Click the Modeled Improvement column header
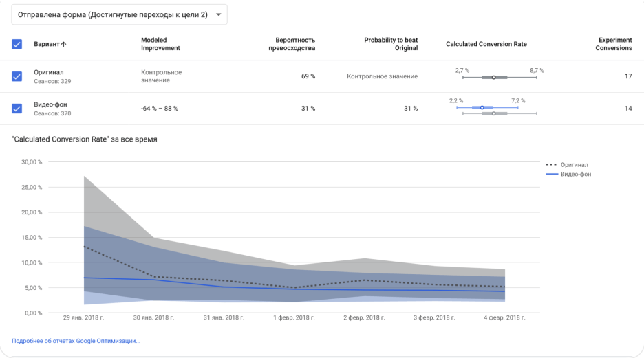644x358 pixels. point(160,44)
